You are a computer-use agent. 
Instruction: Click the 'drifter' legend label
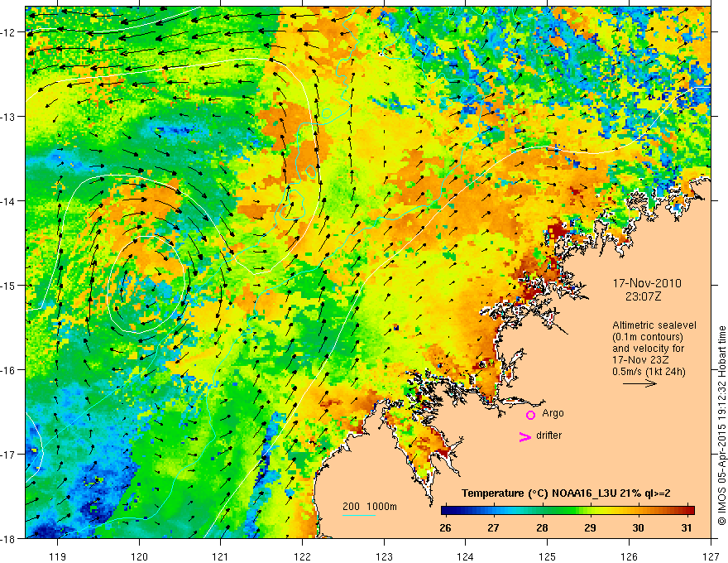click(548, 435)
